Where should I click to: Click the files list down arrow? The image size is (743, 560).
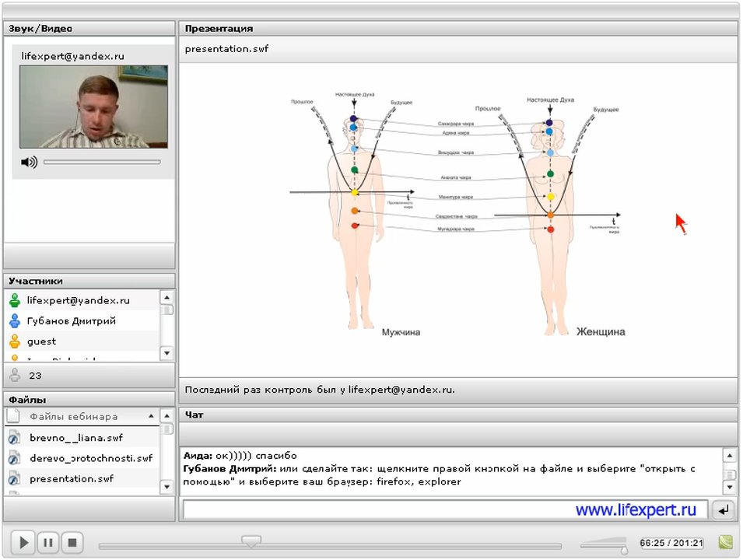[x=166, y=487]
